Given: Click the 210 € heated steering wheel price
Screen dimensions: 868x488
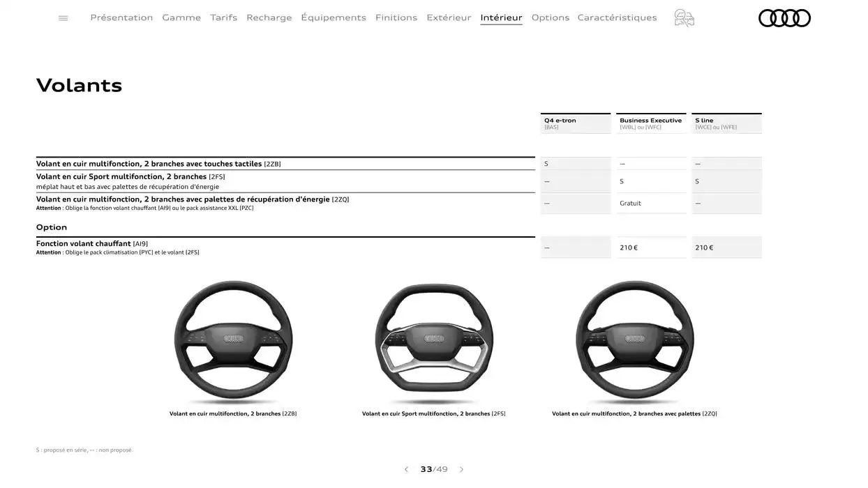Looking at the screenshot, I should pos(629,247).
